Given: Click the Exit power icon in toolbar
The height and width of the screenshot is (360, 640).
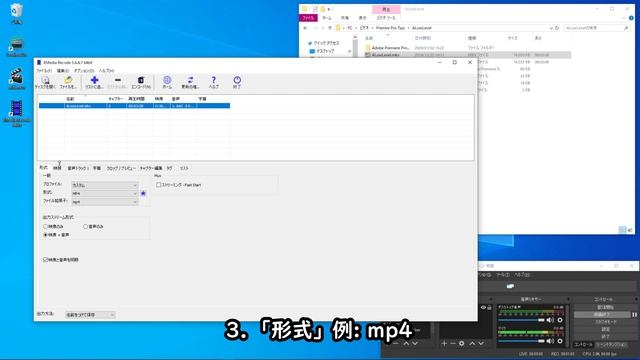Looking at the screenshot, I should [237, 82].
